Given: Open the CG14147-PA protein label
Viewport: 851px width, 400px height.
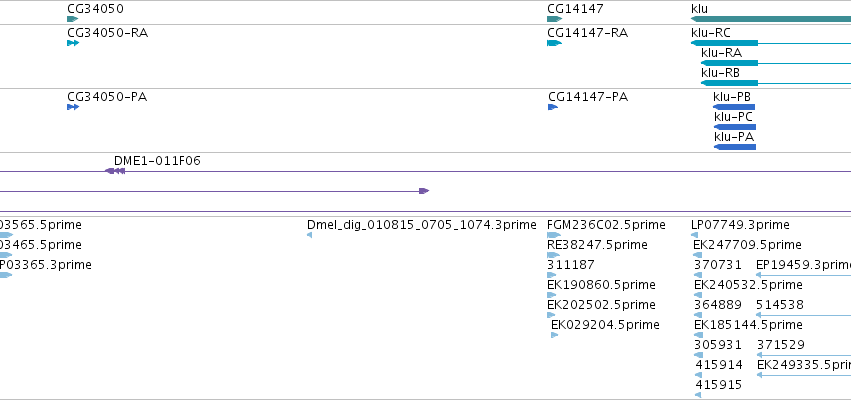Looking at the screenshot, I should [x=588, y=97].
